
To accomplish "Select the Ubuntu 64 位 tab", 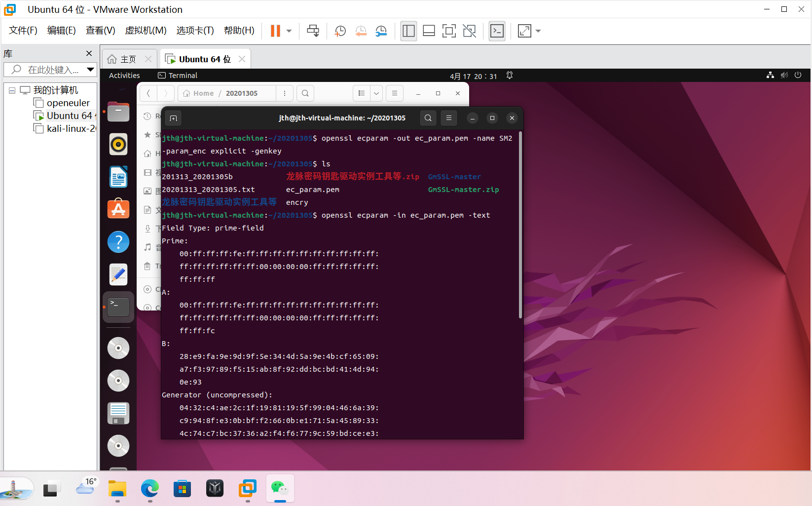I will click(x=205, y=59).
